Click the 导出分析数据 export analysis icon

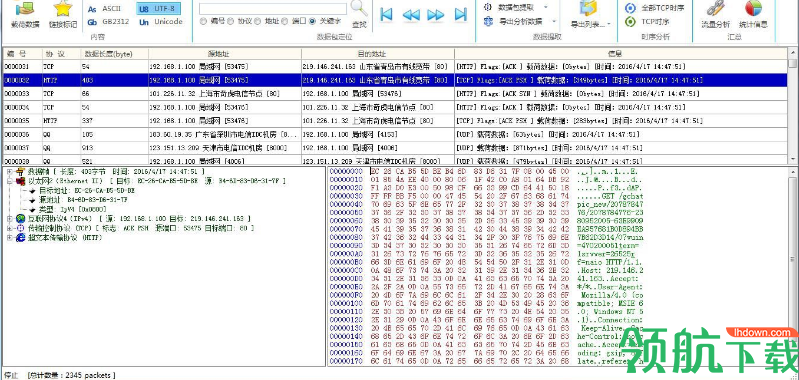click(x=488, y=21)
